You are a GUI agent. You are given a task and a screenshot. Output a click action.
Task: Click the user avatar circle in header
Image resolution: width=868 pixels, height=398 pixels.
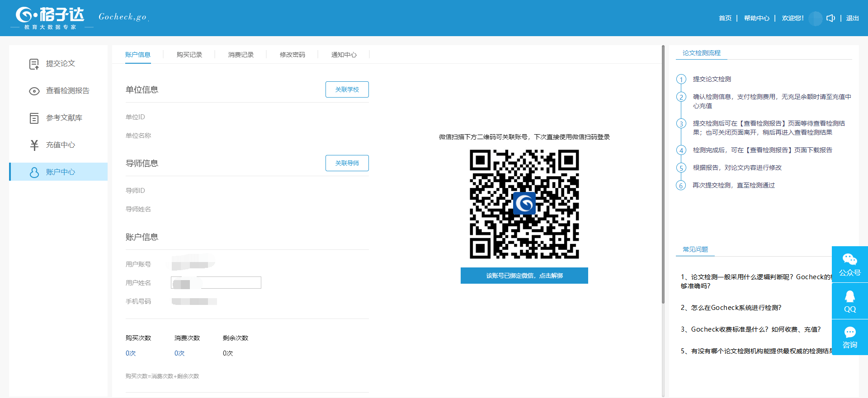(x=815, y=19)
